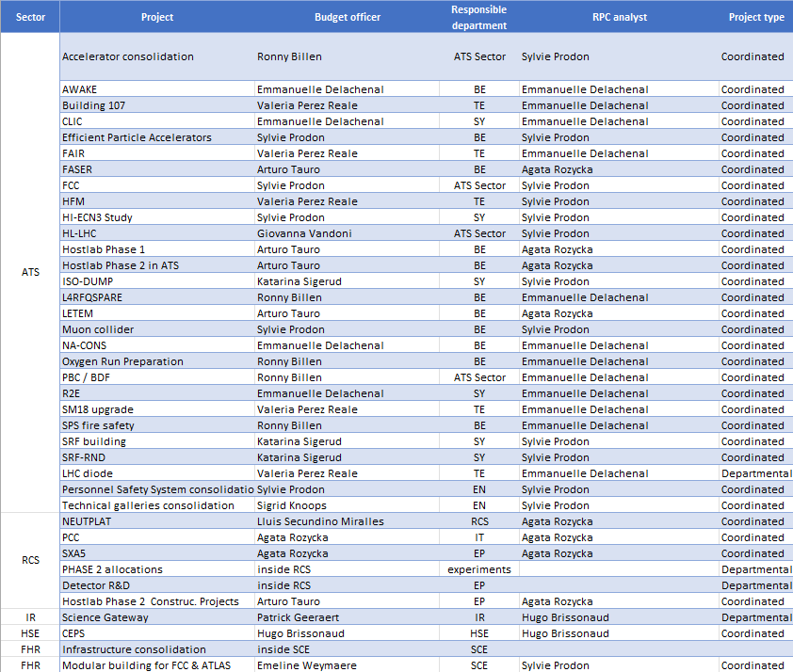
Task: Click the HL-LHC project cell
Action: coord(83,233)
